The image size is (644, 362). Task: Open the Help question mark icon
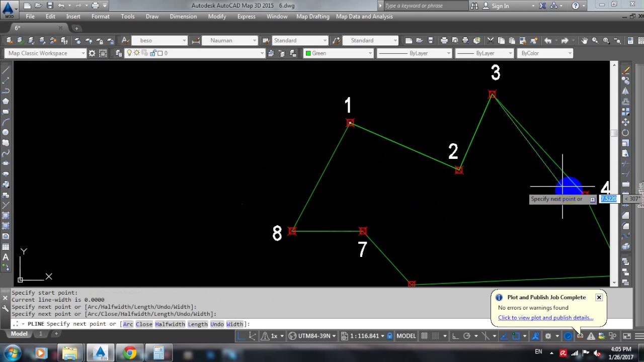(x=576, y=6)
